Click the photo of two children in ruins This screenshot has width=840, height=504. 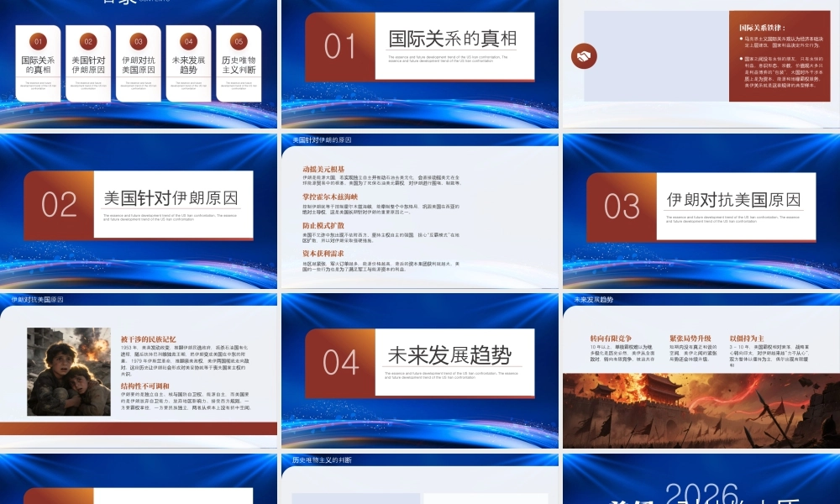[x=69, y=372]
